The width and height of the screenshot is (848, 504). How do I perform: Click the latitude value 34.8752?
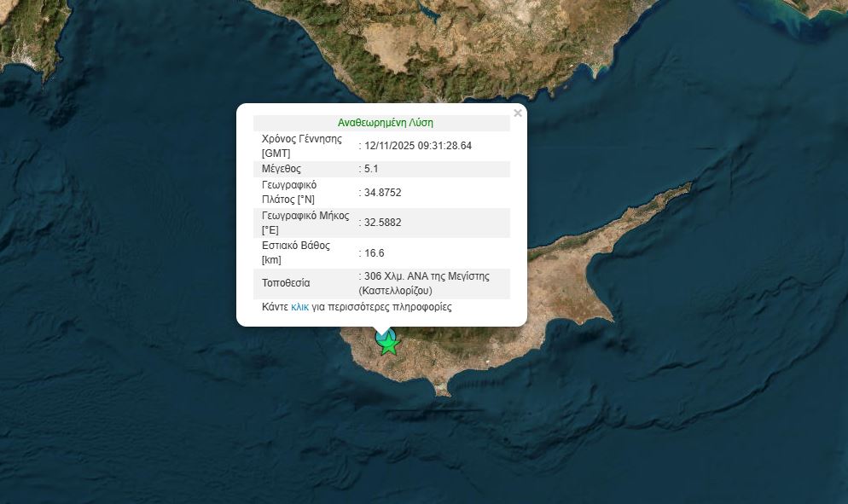pyautogui.click(x=382, y=193)
